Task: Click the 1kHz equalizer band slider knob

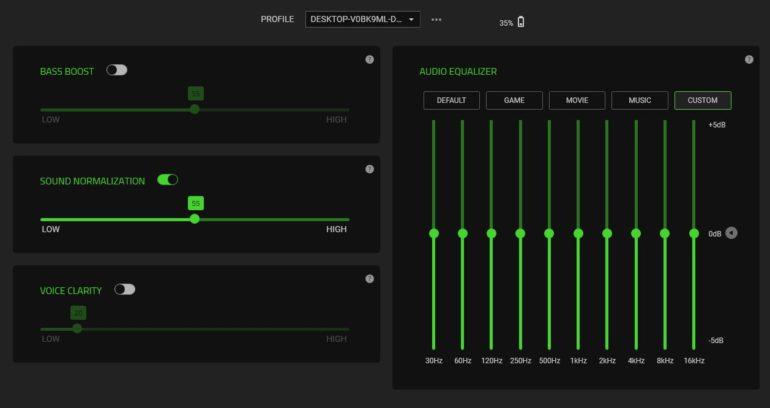Action: click(578, 233)
